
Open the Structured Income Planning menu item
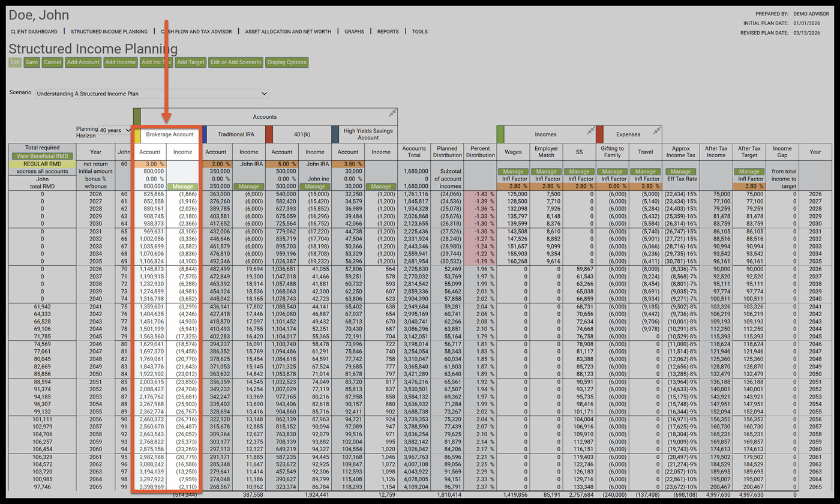109,31
